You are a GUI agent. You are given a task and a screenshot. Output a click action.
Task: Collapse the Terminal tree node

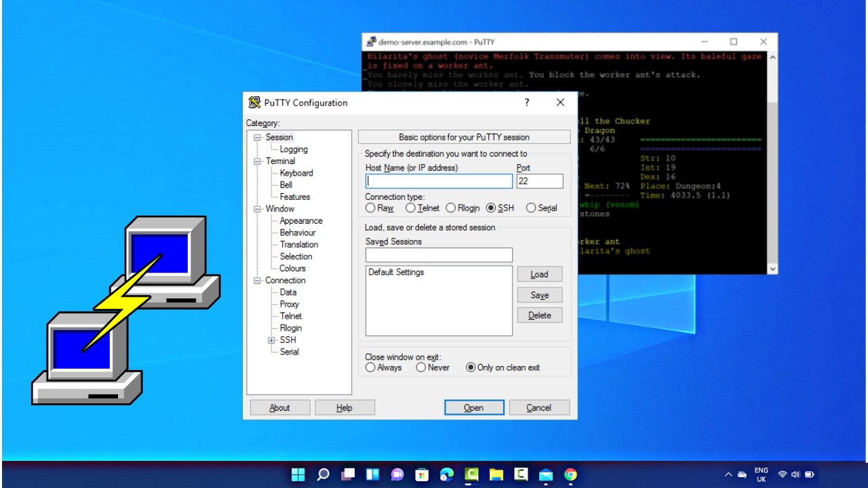[x=258, y=161]
